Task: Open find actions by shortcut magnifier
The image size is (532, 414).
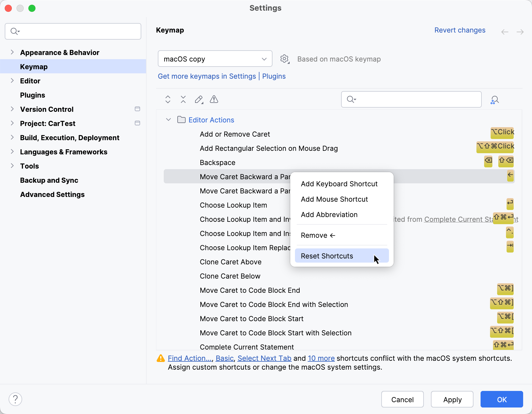Action: [494, 99]
